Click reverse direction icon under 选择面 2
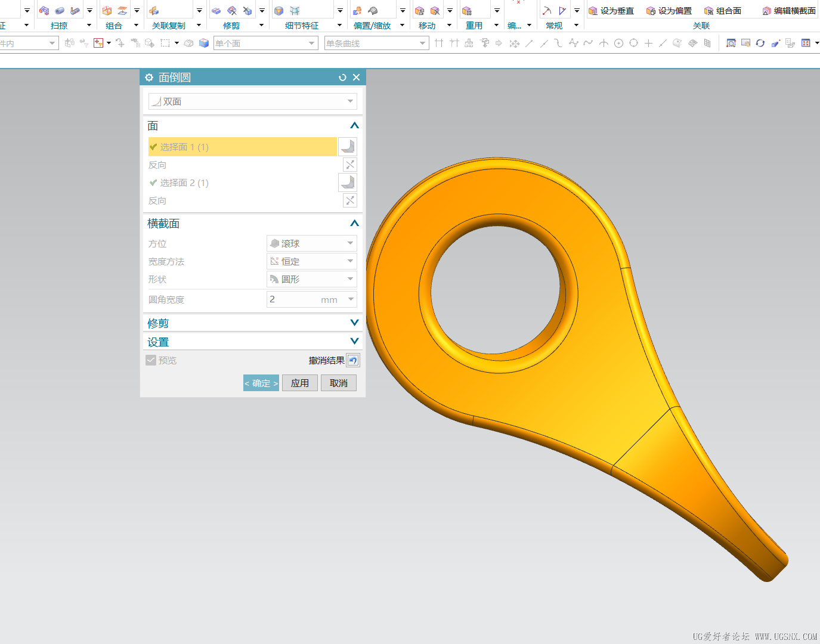 coord(350,200)
